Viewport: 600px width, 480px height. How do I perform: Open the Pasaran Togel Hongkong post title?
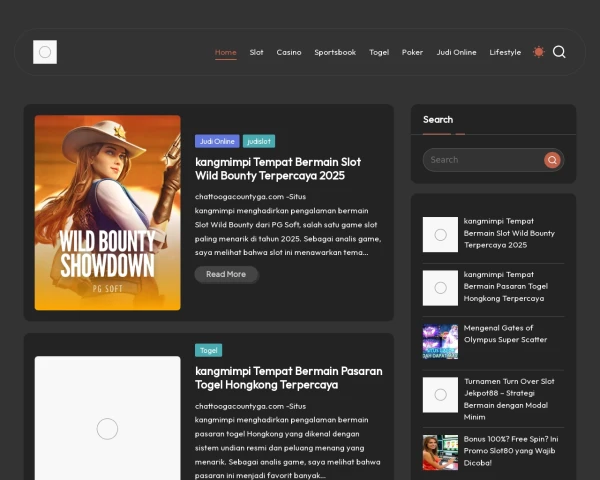(288, 377)
